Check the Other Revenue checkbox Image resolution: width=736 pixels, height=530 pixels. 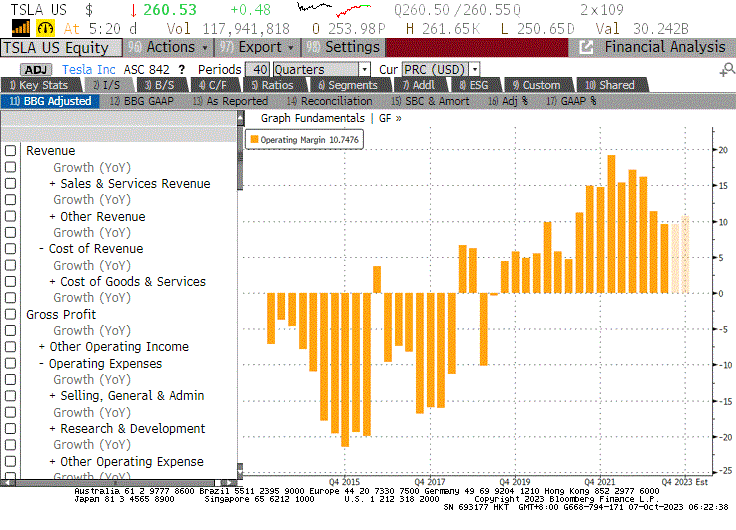10,216
